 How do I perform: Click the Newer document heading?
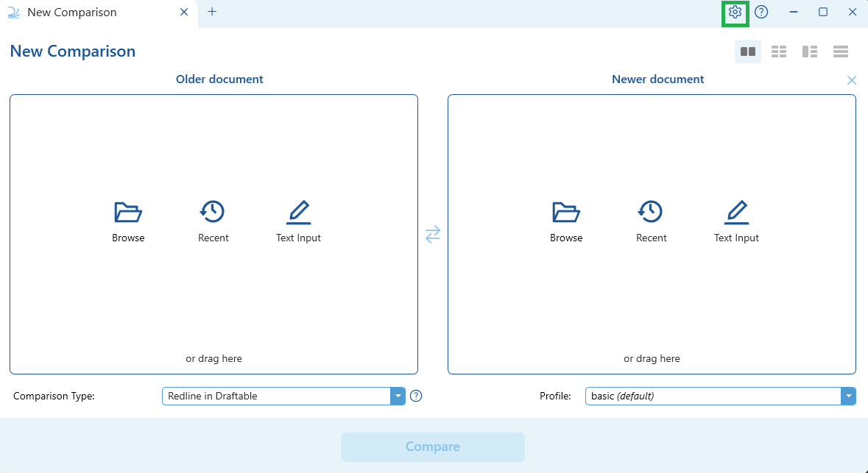657,79
